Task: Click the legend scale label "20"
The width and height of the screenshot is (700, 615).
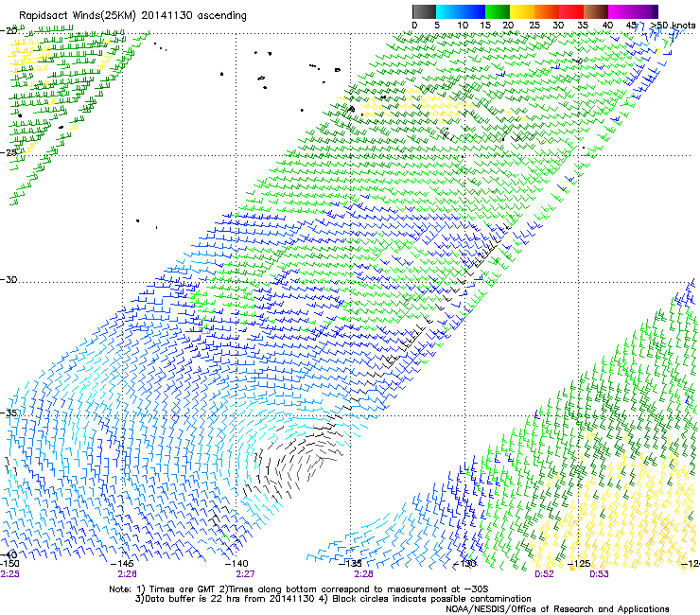Action: (508, 26)
